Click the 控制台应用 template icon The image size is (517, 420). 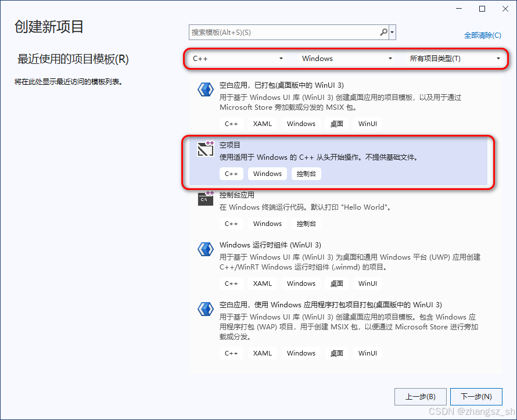(206, 199)
